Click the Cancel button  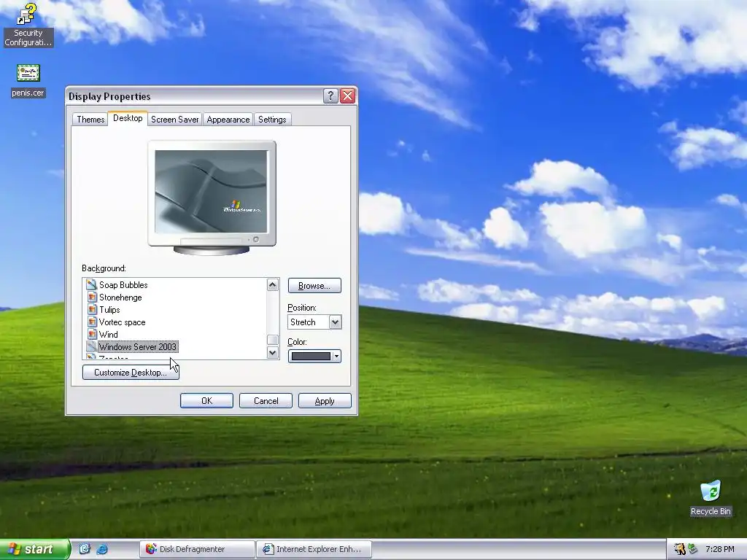point(266,401)
